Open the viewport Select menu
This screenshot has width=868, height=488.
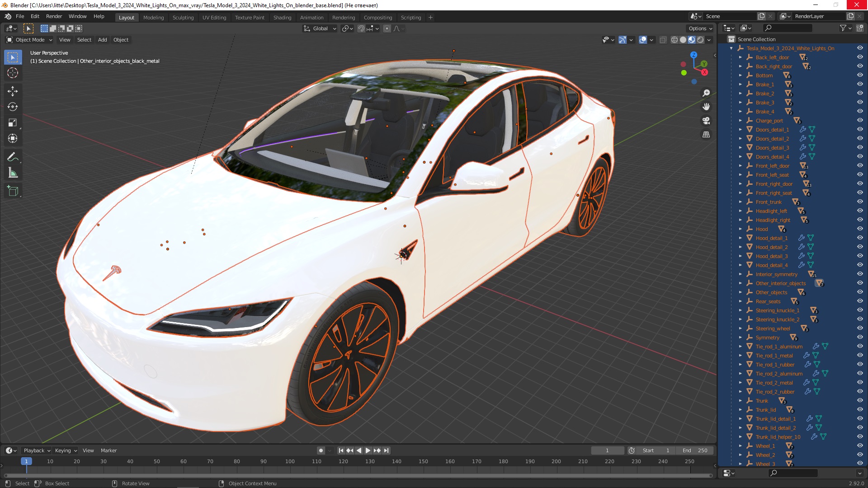(84, 40)
